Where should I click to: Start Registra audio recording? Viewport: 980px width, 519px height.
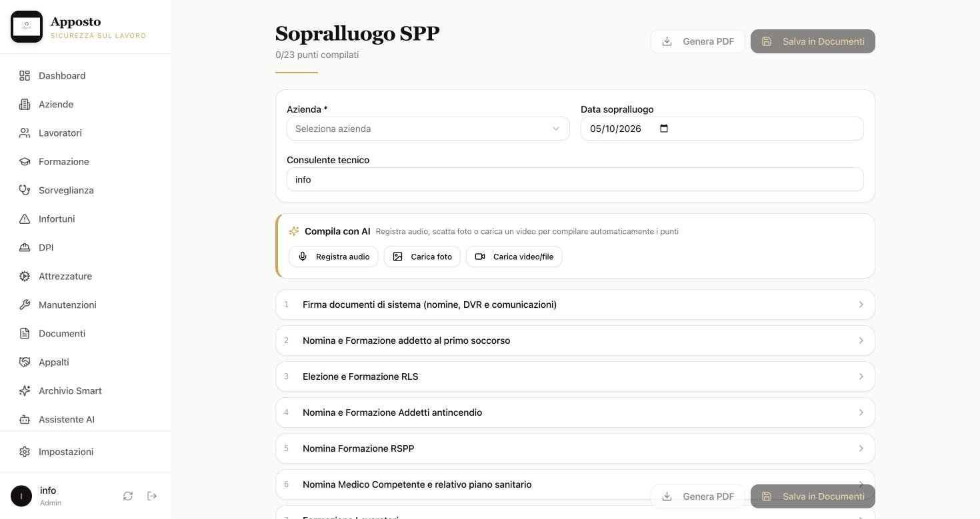(333, 257)
